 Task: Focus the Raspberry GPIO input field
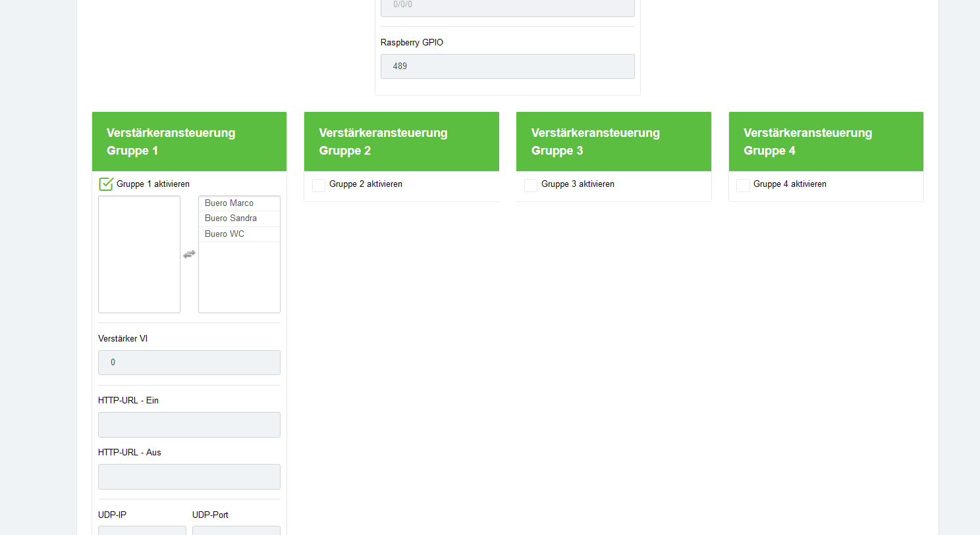[507, 66]
